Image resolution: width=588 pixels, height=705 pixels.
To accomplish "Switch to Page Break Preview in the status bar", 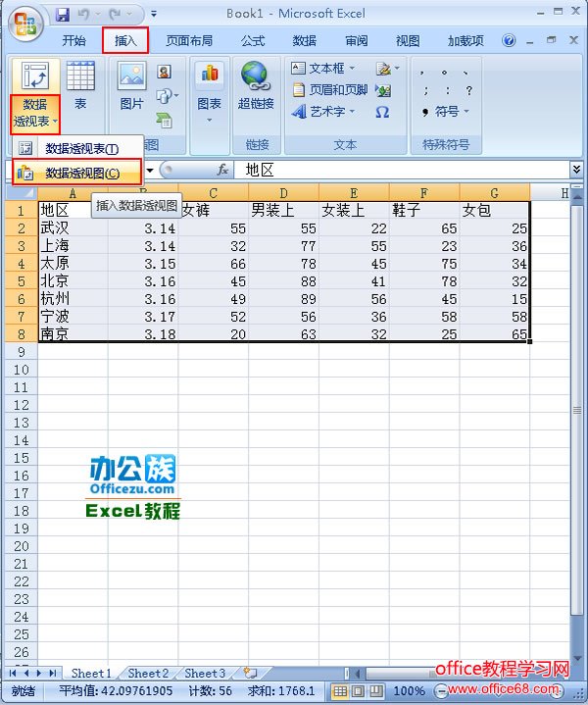I will 376,691.
